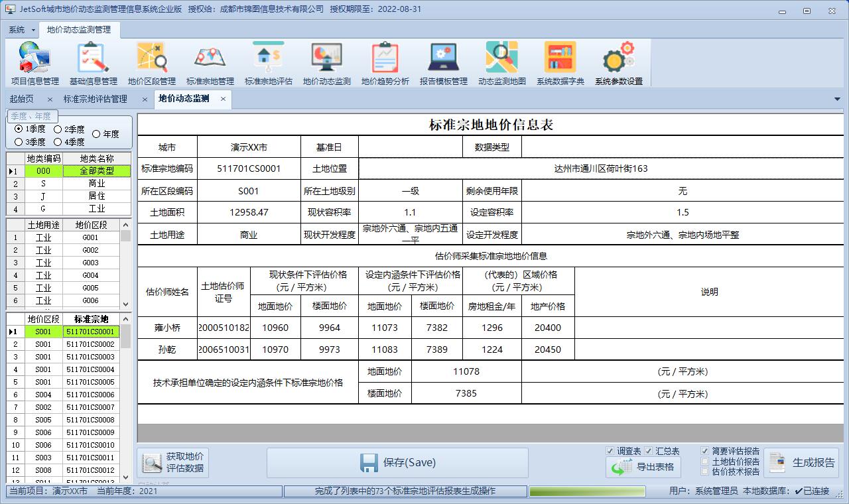Viewport: 849px width, 504px height.
Task: Select land type row 商业
Action: 69,184
